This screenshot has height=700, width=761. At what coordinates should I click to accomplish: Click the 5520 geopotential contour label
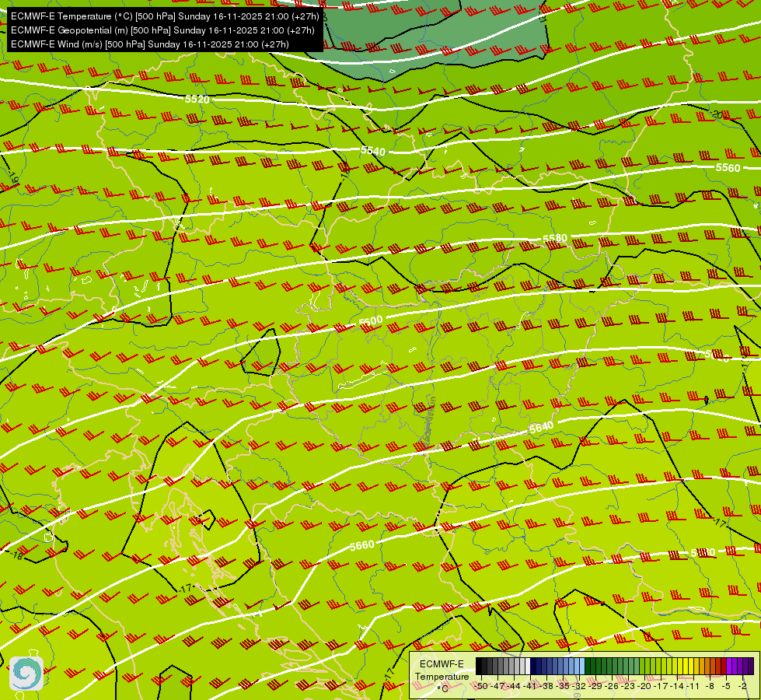pyautogui.click(x=197, y=99)
